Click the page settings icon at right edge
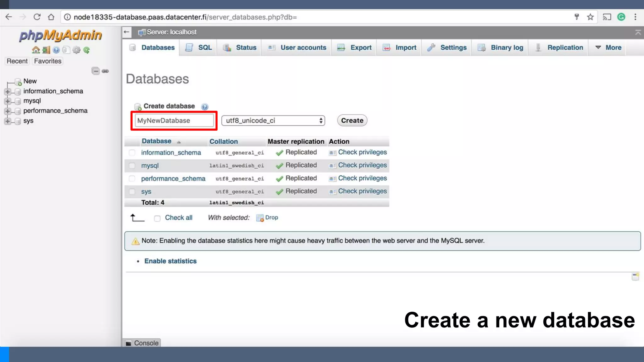Viewport: 644px width, 362px height. click(x=636, y=277)
